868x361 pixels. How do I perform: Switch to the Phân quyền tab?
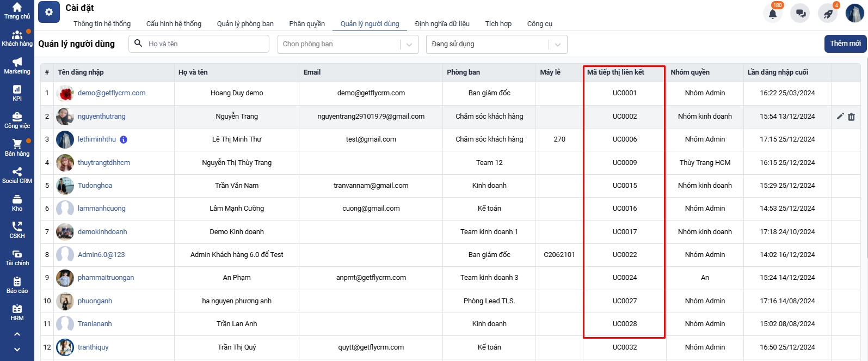click(307, 24)
